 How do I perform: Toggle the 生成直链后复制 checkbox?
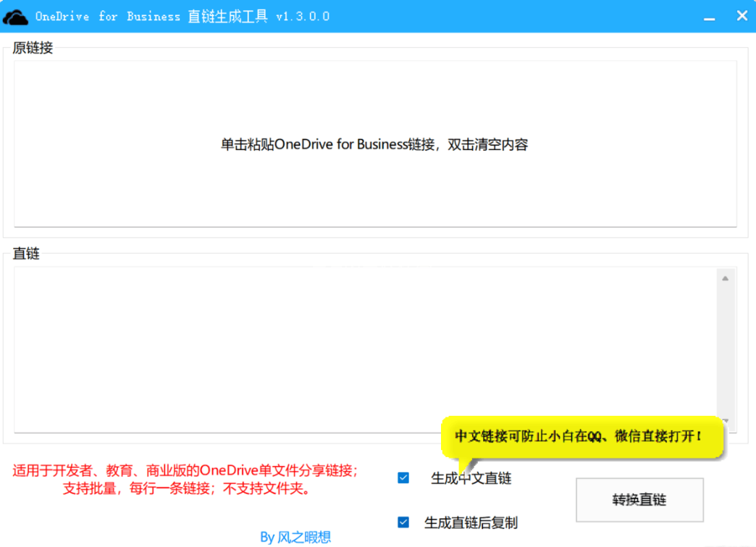pos(403,522)
